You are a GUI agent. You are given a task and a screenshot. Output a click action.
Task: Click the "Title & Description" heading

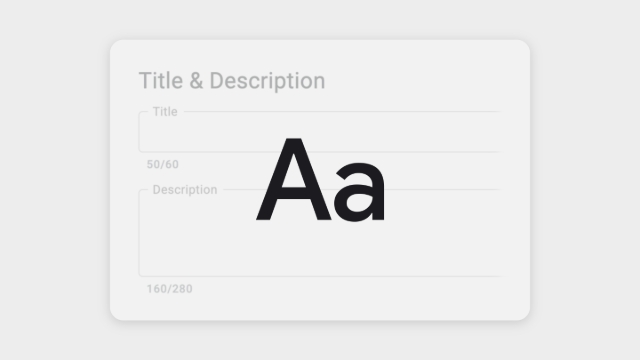click(232, 81)
